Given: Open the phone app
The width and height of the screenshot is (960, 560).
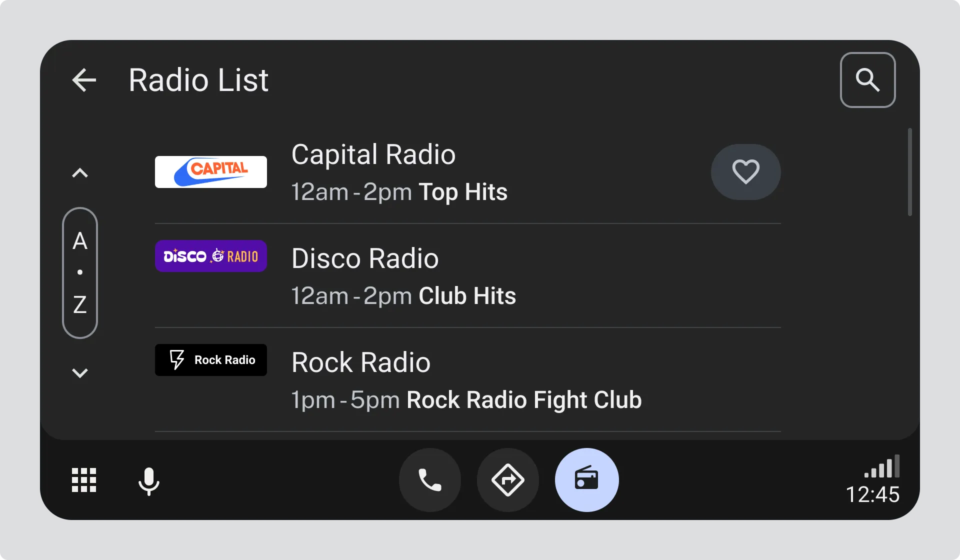Looking at the screenshot, I should (430, 480).
